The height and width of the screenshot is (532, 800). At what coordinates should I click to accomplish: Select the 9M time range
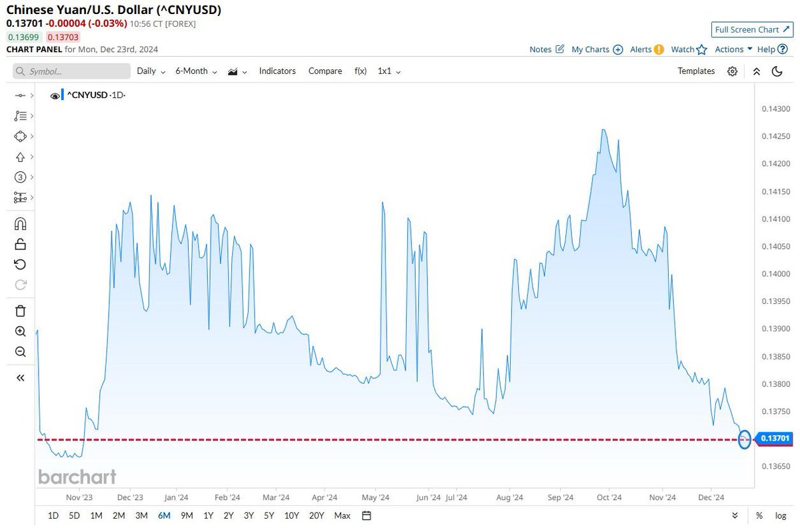187,515
